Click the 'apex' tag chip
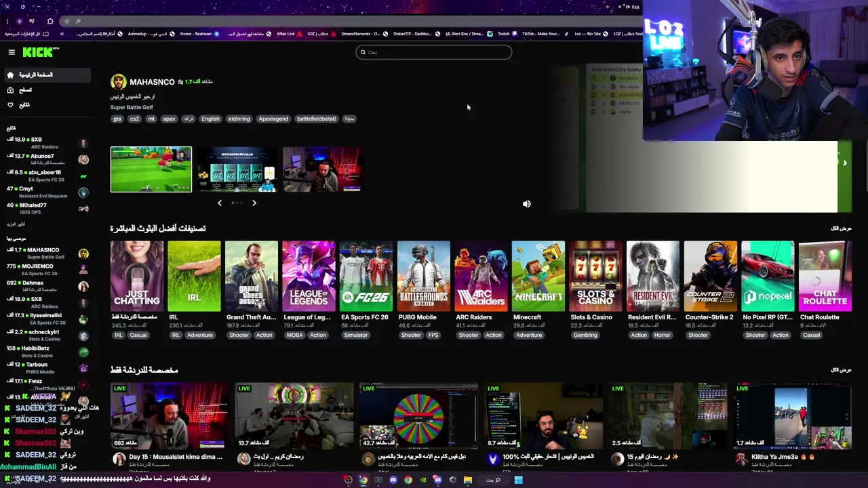 pos(169,119)
